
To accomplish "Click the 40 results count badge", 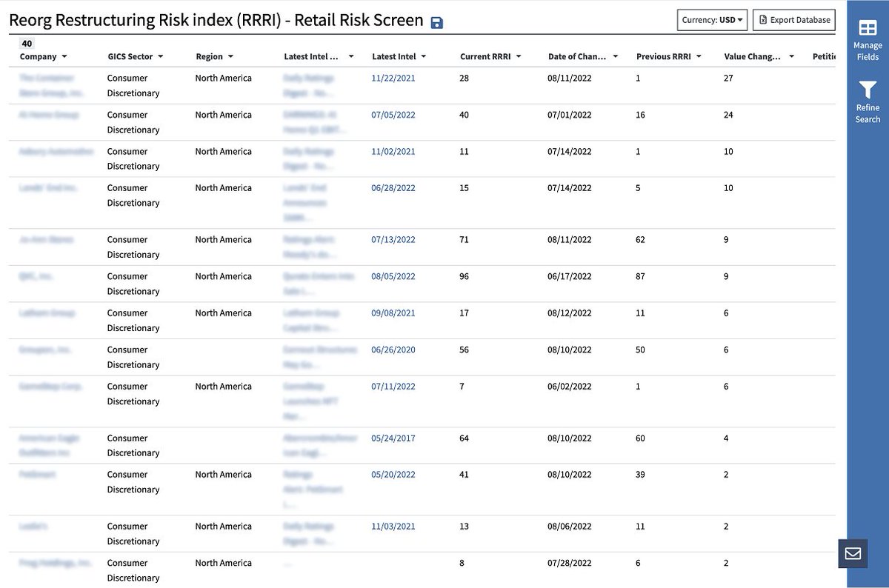I will (27, 44).
